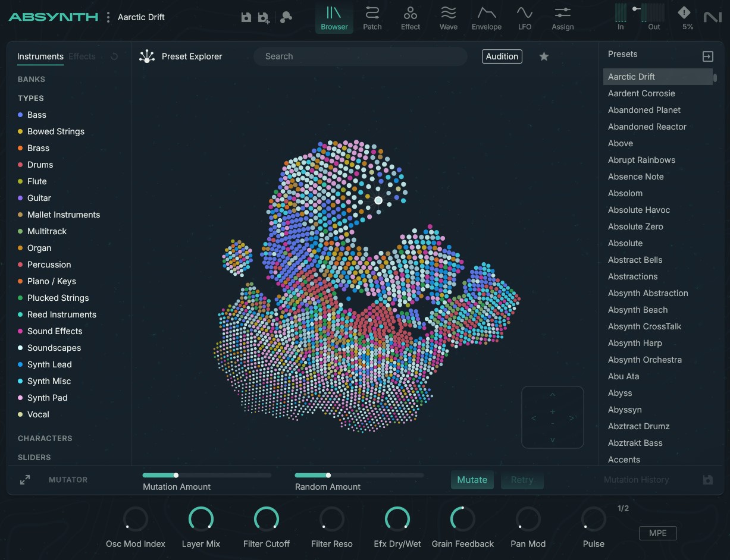
Task: Switch to the Patch page
Action: point(372,18)
